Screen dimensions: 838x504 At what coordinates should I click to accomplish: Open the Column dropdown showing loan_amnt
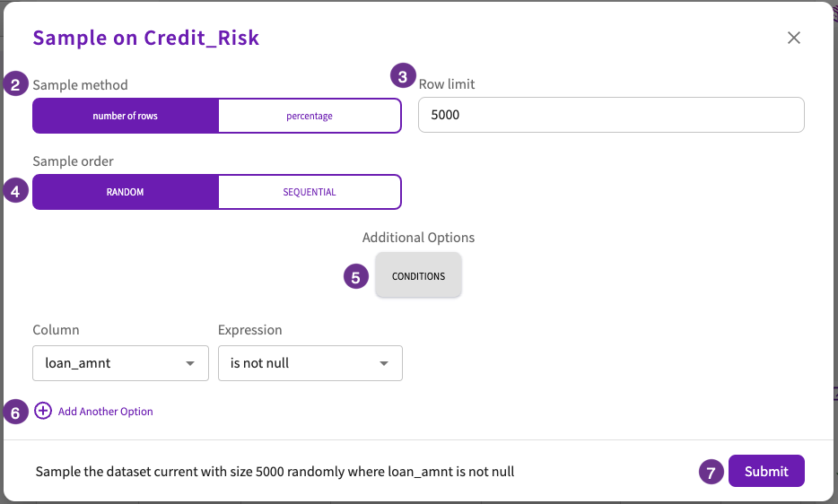pyautogui.click(x=120, y=363)
